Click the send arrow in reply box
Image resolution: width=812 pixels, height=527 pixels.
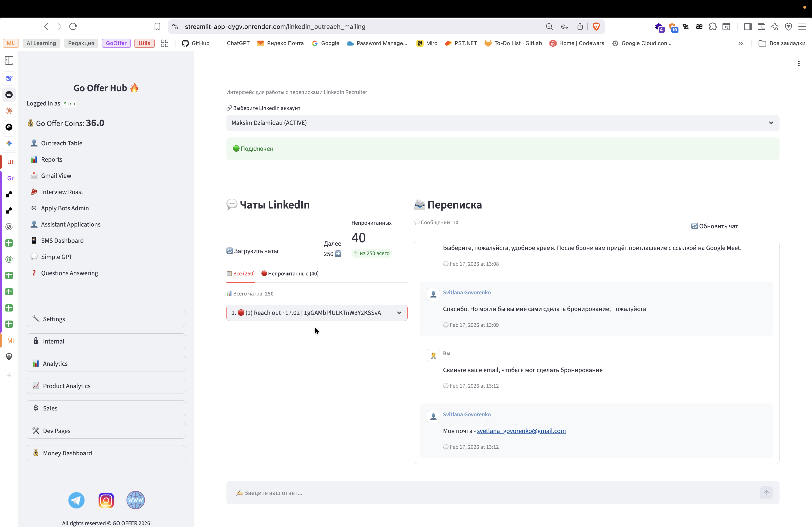766,493
